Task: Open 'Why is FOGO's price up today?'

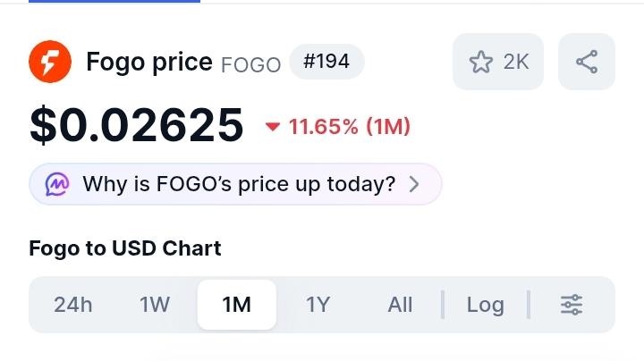Action: click(238, 185)
